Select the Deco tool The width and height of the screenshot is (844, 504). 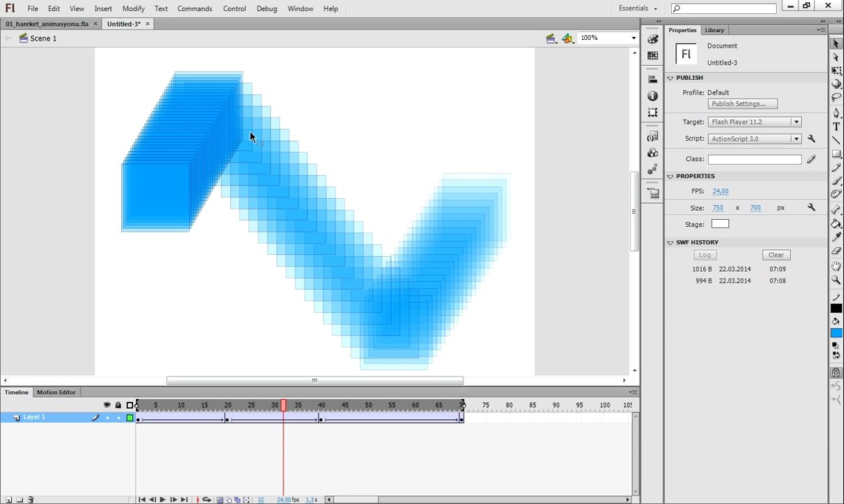pyautogui.click(x=836, y=195)
